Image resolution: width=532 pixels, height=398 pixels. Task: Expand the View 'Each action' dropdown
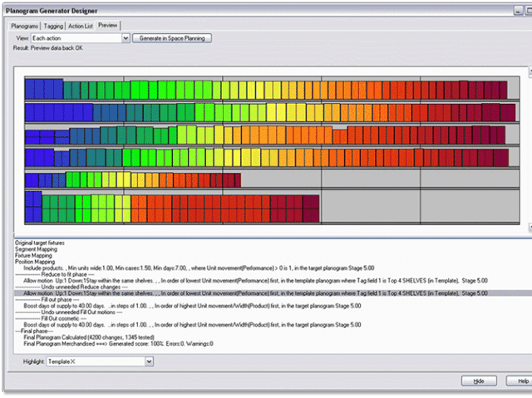click(126, 38)
